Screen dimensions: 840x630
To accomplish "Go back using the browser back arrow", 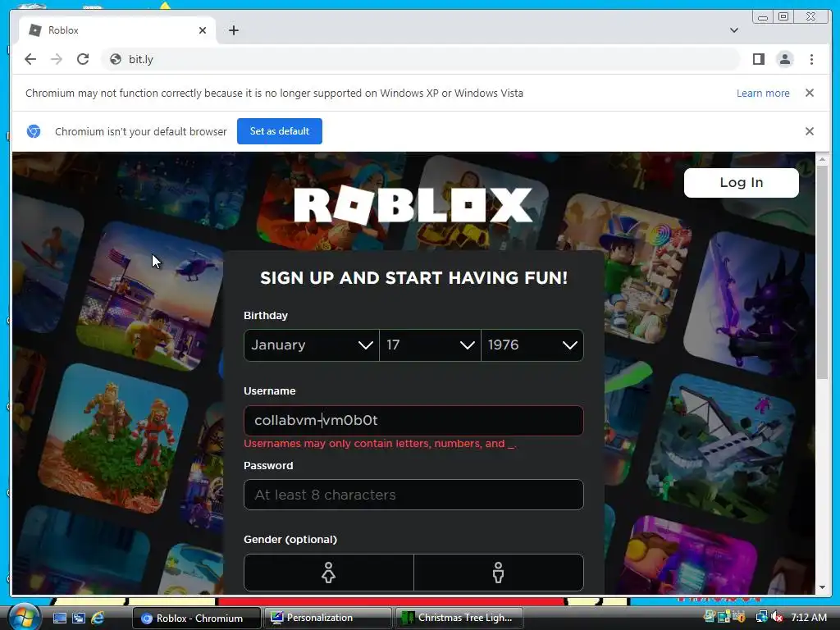I will pos(30,59).
